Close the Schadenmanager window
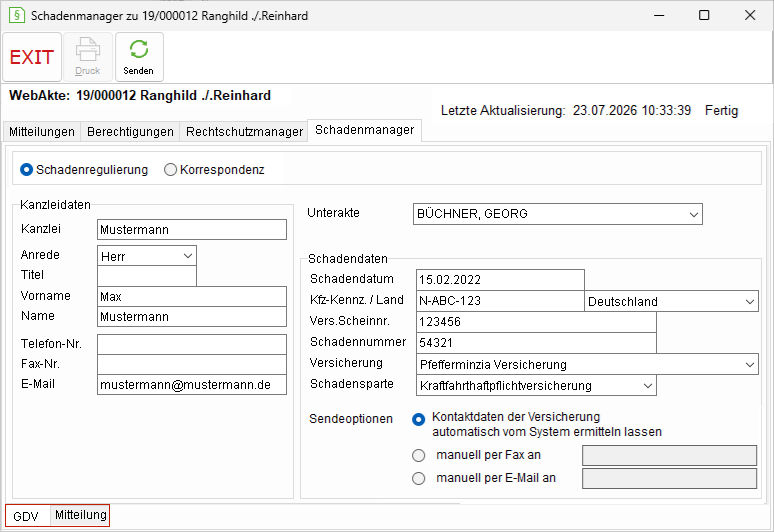This screenshot has width=774, height=532. [x=750, y=15]
